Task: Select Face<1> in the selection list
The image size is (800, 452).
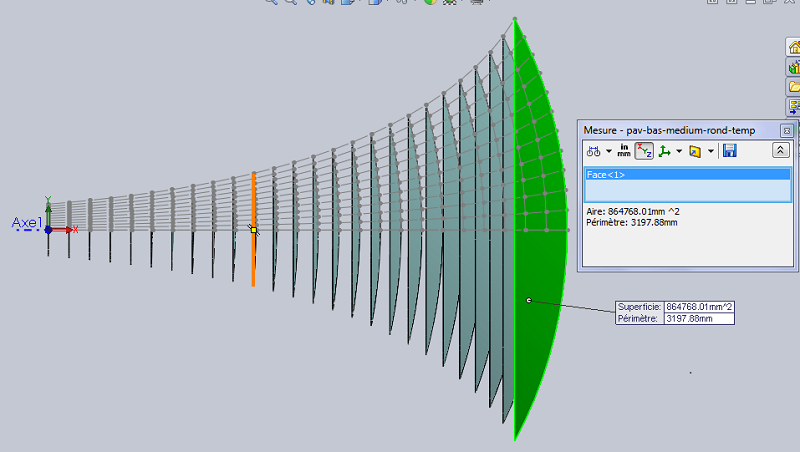Action: (x=687, y=174)
